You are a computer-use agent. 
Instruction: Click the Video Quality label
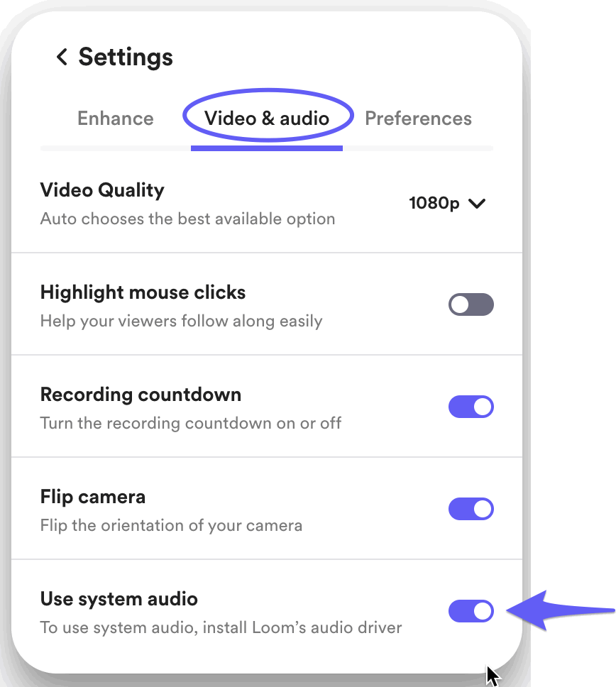102,190
